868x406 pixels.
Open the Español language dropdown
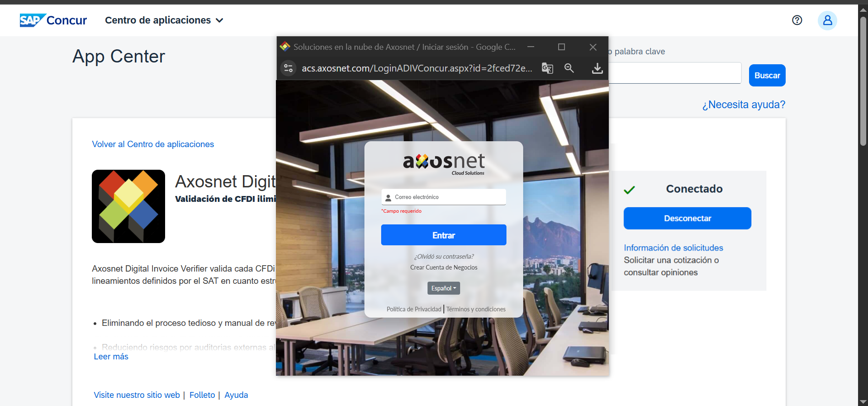pos(443,288)
